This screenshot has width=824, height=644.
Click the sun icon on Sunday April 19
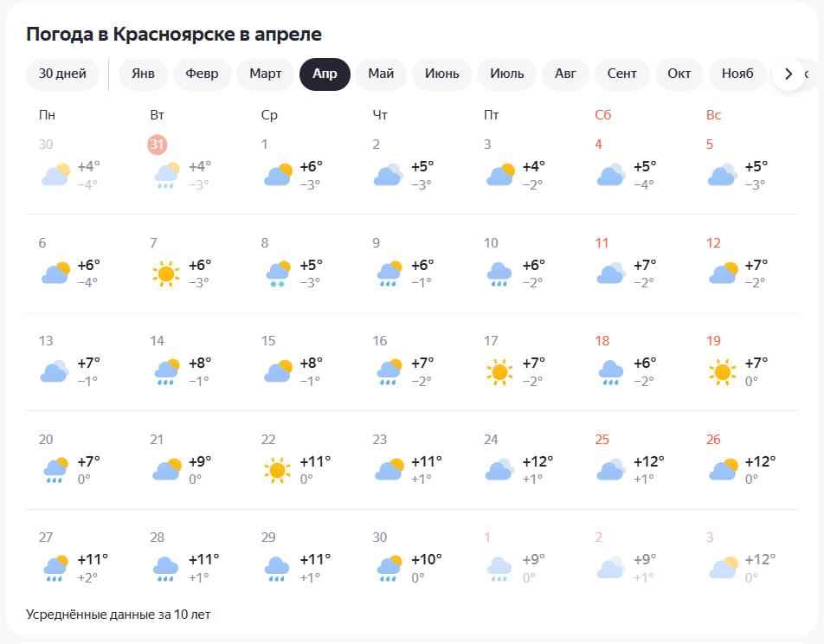(722, 372)
